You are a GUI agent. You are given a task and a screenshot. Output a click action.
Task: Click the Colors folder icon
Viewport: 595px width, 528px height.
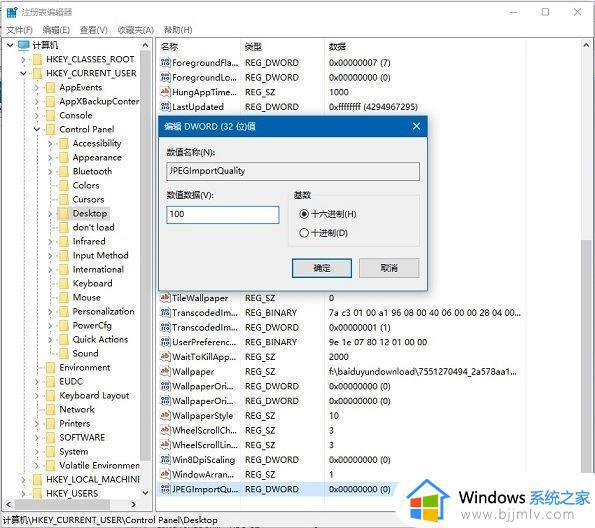point(63,186)
